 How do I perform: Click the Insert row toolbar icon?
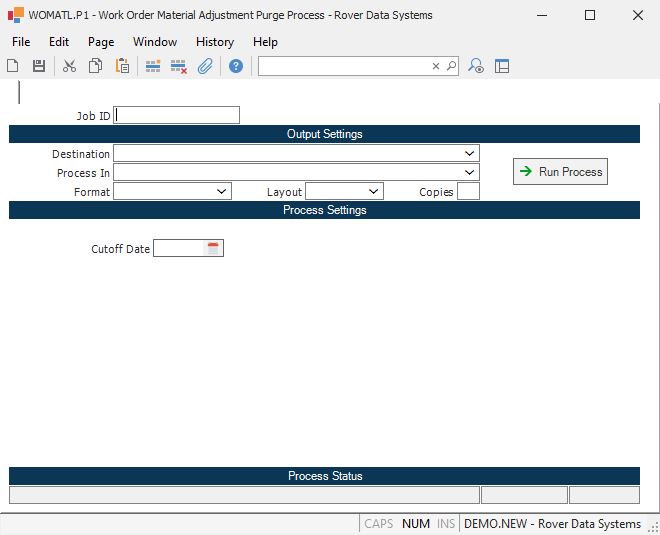[153, 66]
